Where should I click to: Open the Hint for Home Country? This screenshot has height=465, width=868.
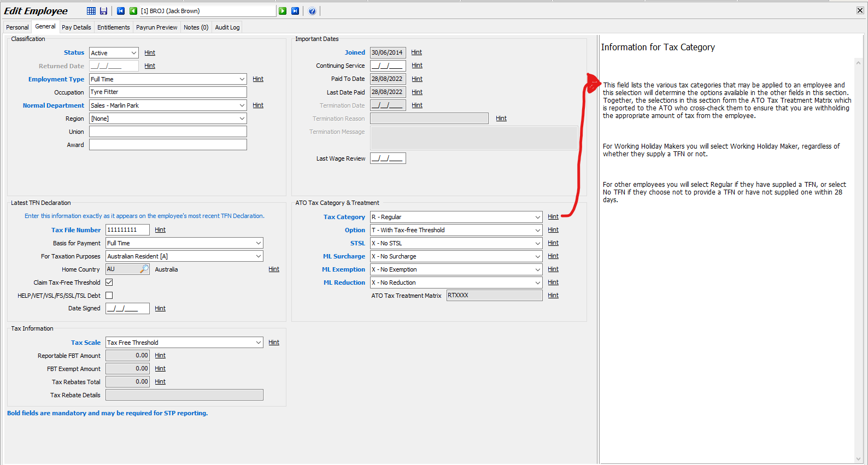tap(274, 269)
